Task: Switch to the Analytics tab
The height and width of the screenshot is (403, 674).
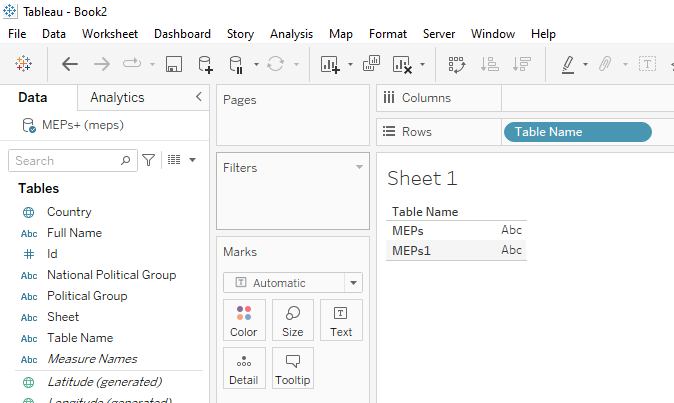Action: 117,98
